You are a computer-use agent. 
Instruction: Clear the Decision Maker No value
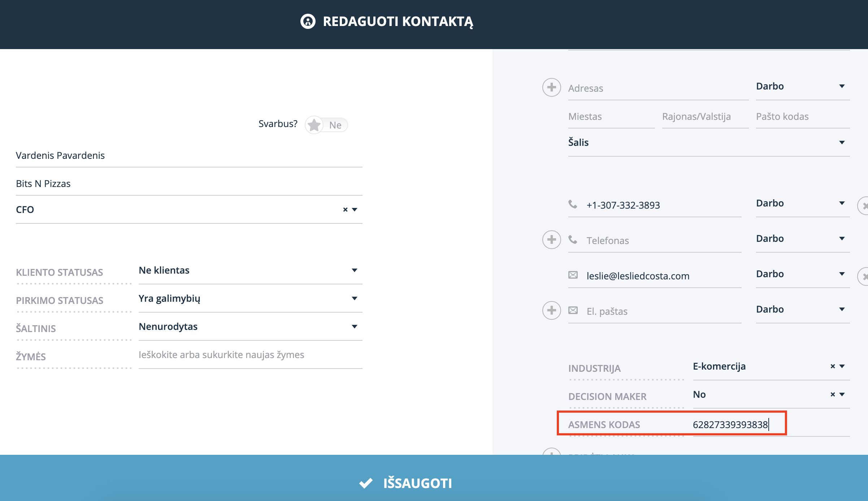(833, 395)
